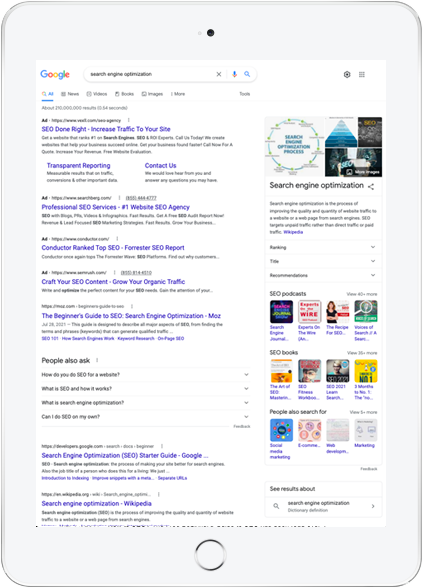423x588 pixels.
Task: Open options menu beside developers.google.com URL
Action: (162, 446)
